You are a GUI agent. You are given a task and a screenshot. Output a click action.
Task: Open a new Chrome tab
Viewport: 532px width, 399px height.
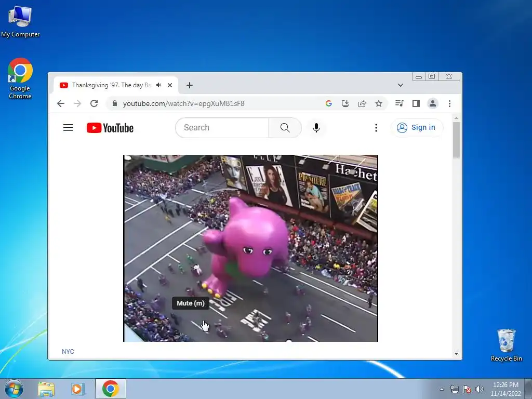190,85
